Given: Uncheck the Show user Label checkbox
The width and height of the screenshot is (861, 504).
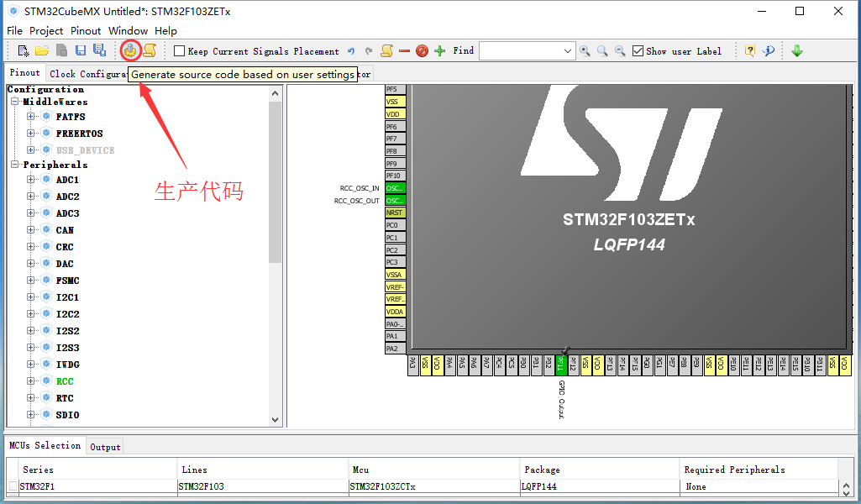Looking at the screenshot, I should tap(638, 51).
